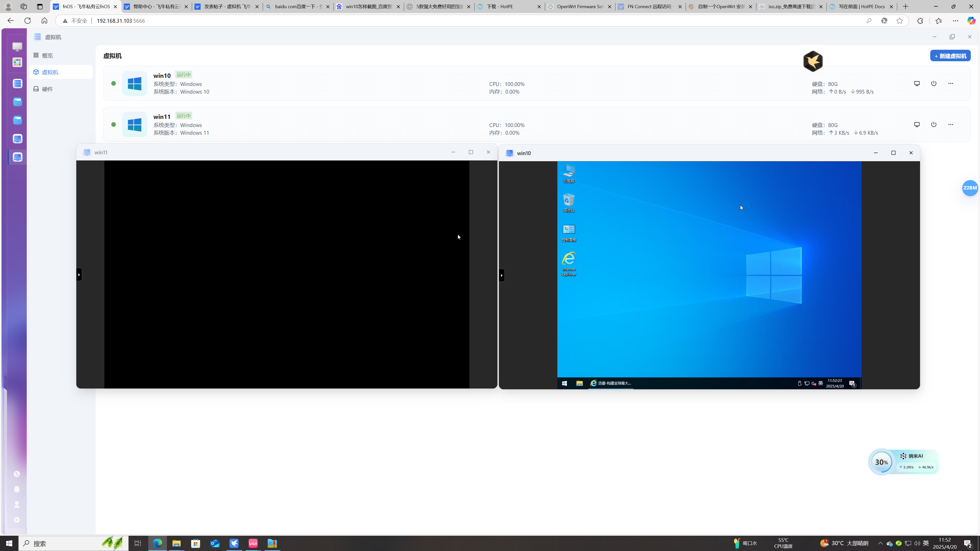Click the fnOS notification bell icon
This screenshot has width=980, height=551.
[17, 489]
